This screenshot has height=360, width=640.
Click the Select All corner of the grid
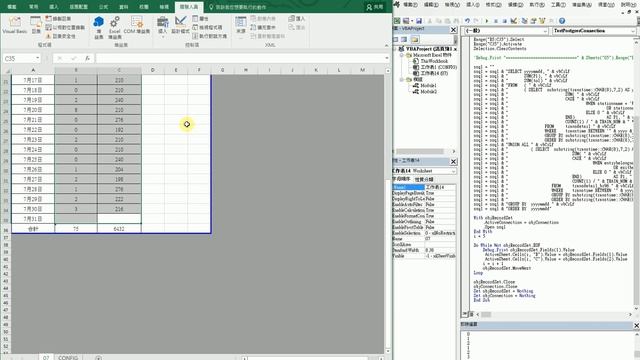(x=6, y=70)
